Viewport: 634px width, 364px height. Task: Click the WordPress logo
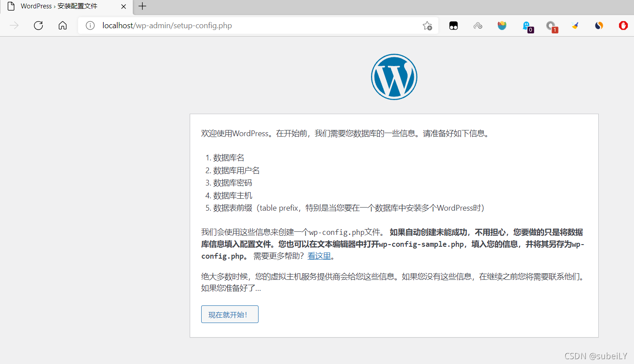click(394, 77)
